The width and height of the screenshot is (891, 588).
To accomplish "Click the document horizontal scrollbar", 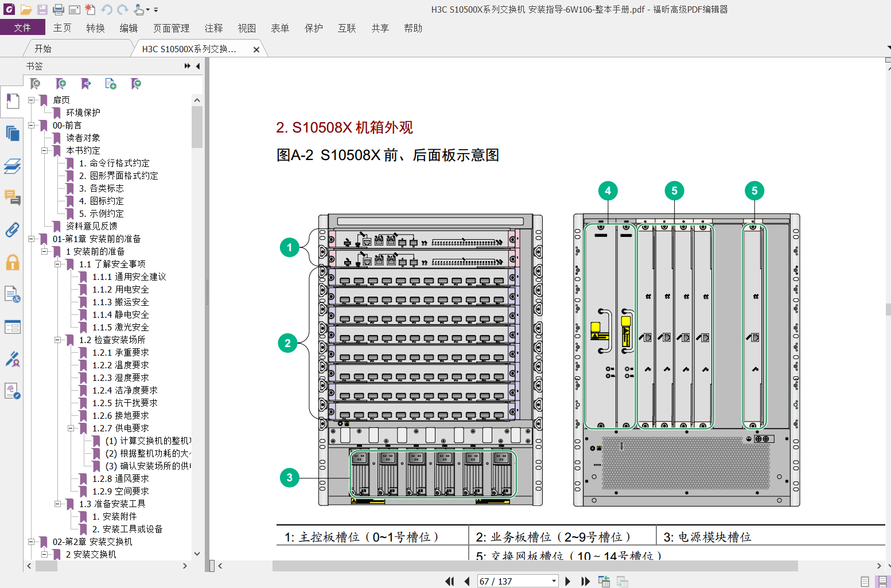I will [x=535, y=566].
